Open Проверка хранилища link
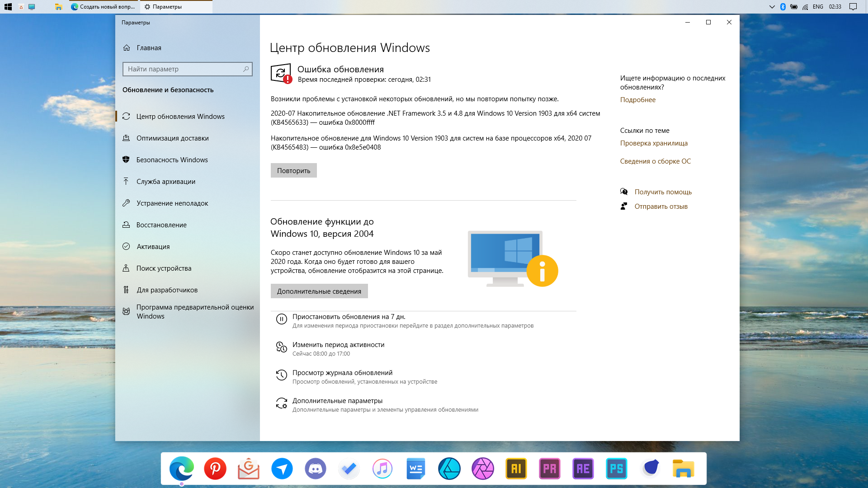 click(654, 143)
